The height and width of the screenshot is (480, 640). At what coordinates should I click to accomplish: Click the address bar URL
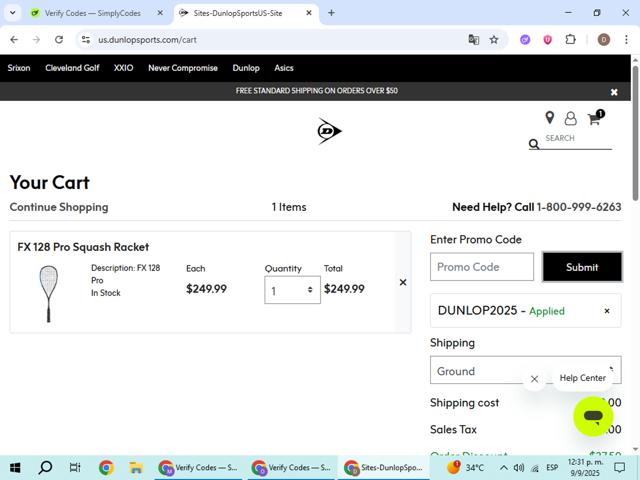pos(147,40)
